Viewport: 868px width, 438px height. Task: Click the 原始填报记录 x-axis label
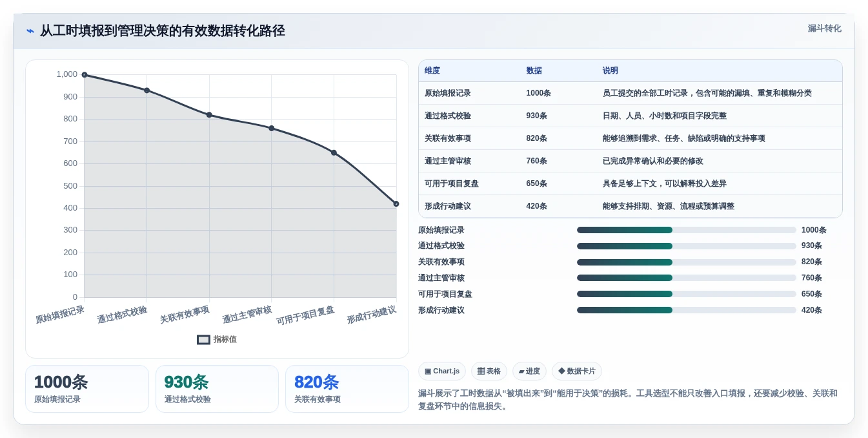(60, 315)
